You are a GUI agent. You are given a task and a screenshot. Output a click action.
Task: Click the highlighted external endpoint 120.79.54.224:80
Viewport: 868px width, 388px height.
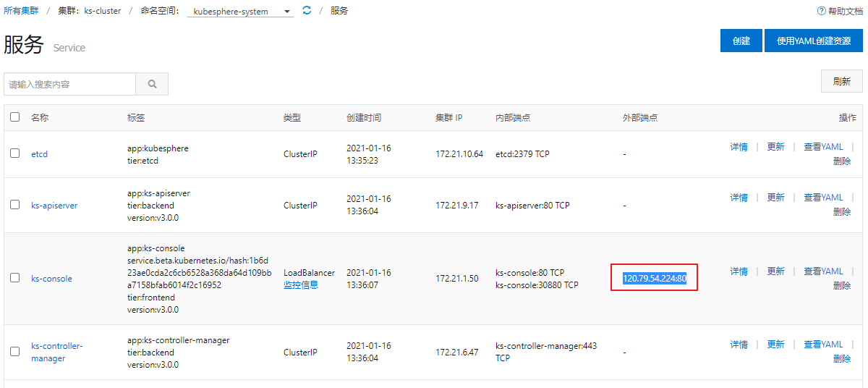click(654, 278)
